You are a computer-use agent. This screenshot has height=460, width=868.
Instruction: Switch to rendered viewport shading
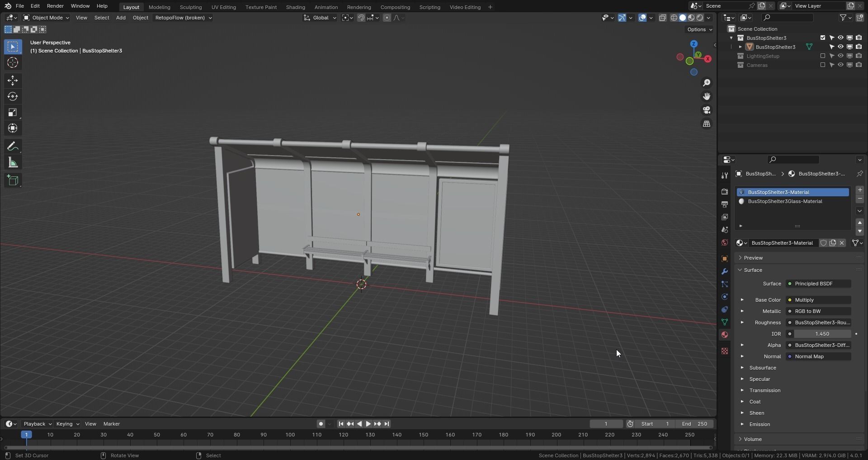[700, 18]
